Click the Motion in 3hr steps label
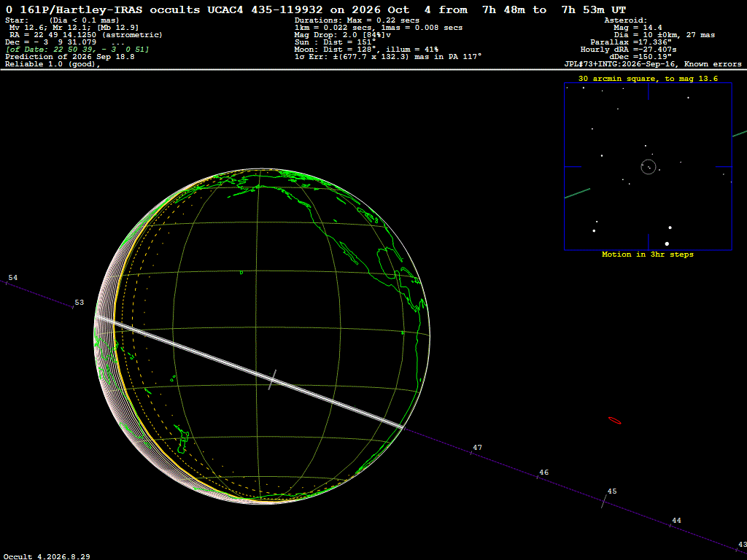 click(x=648, y=254)
